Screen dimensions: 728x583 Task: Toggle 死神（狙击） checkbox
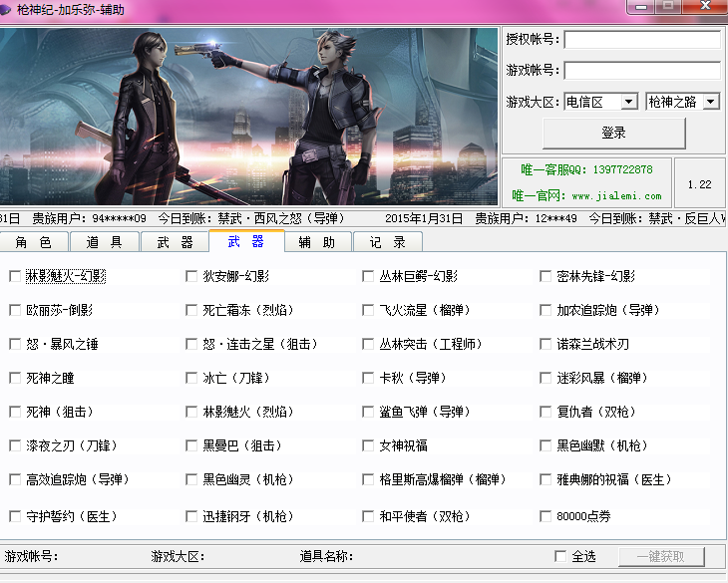pyautogui.click(x=15, y=412)
